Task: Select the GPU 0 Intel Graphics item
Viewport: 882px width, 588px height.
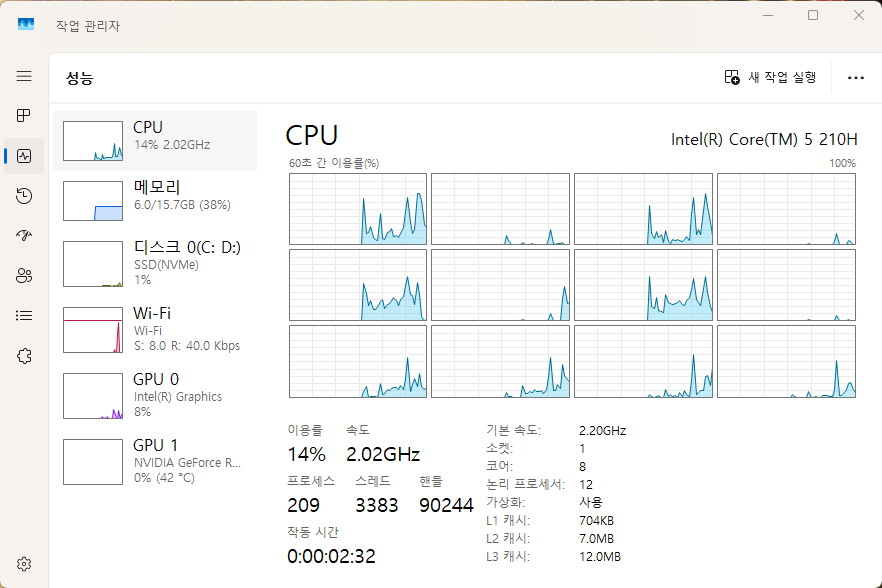Action: [x=155, y=395]
